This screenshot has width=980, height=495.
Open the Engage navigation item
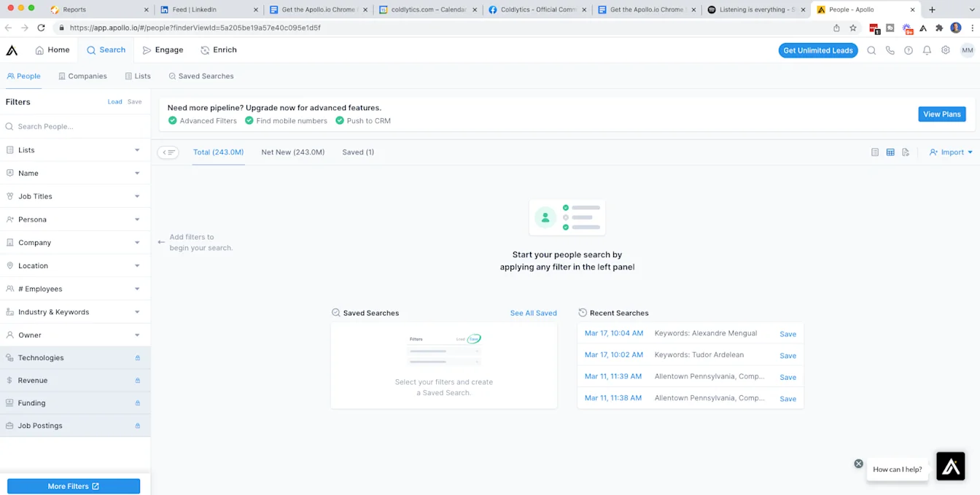tap(163, 50)
